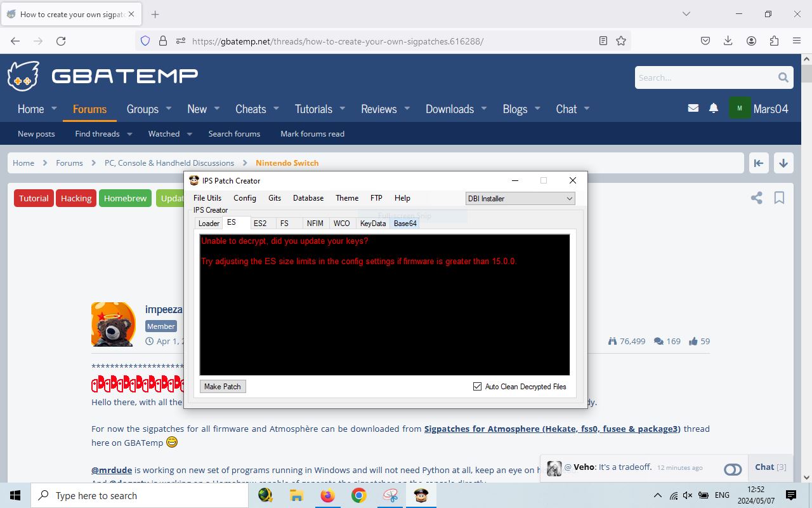This screenshot has width=812, height=508.
Task: Open the Windows notification center icon
Action: click(791, 495)
